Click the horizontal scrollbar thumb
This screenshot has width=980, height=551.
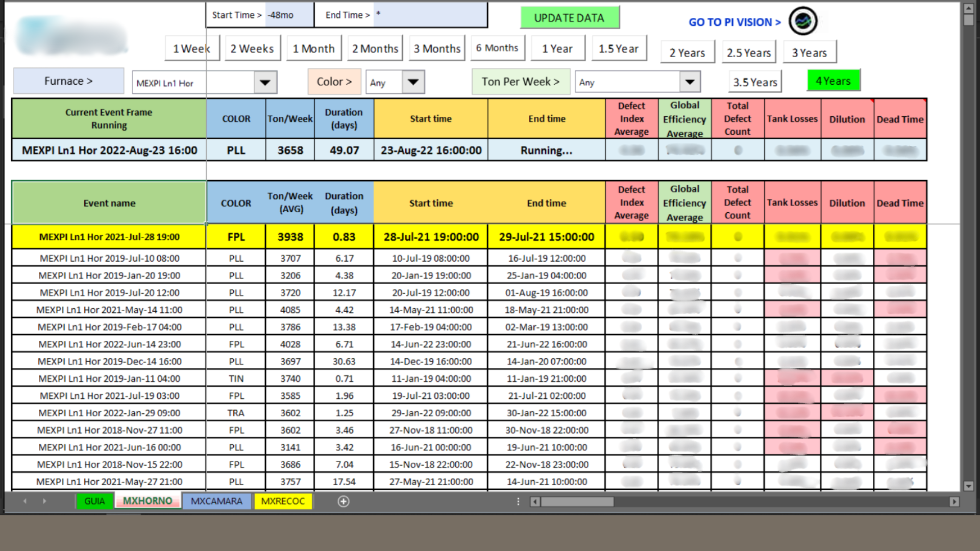click(577, 502)
